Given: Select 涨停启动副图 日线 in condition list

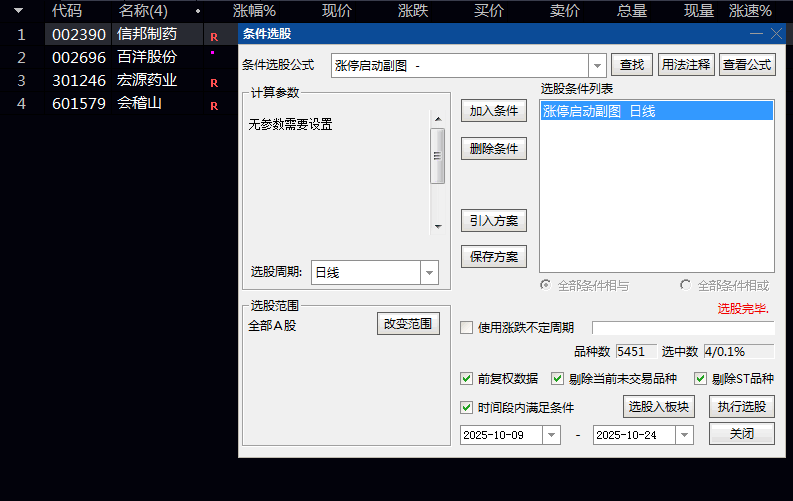Looking at the screenshot, I should pos(656,111).
